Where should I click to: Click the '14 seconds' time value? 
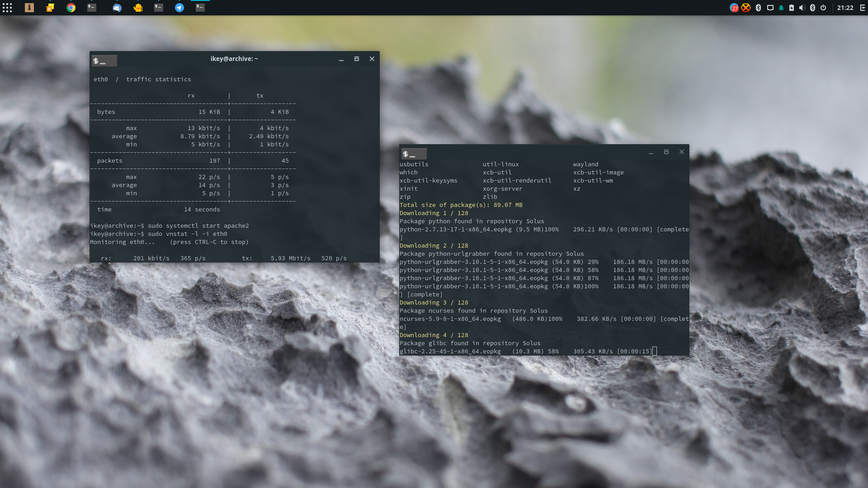pos(202,210)
